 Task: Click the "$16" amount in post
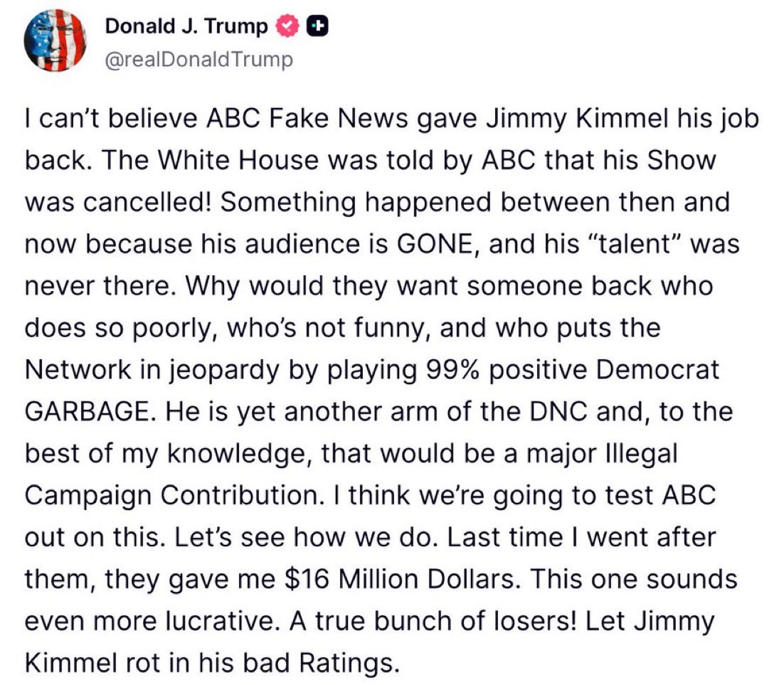pyautogui.click(x=306, y=580)
